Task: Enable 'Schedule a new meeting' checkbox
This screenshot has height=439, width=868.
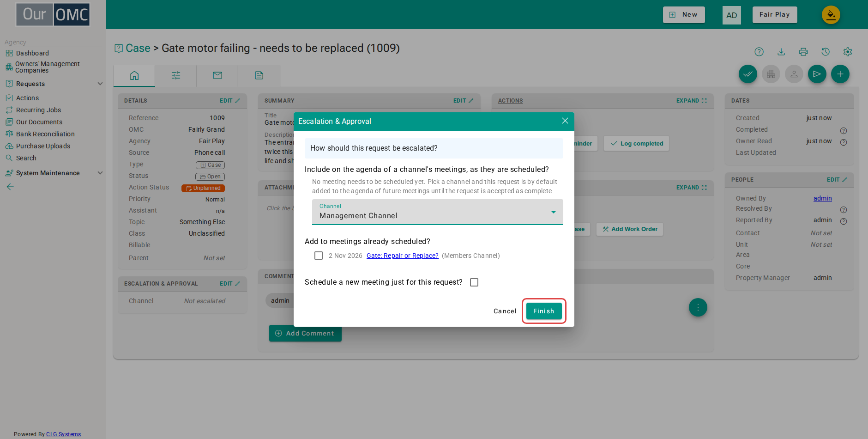Action: point(474,282)
